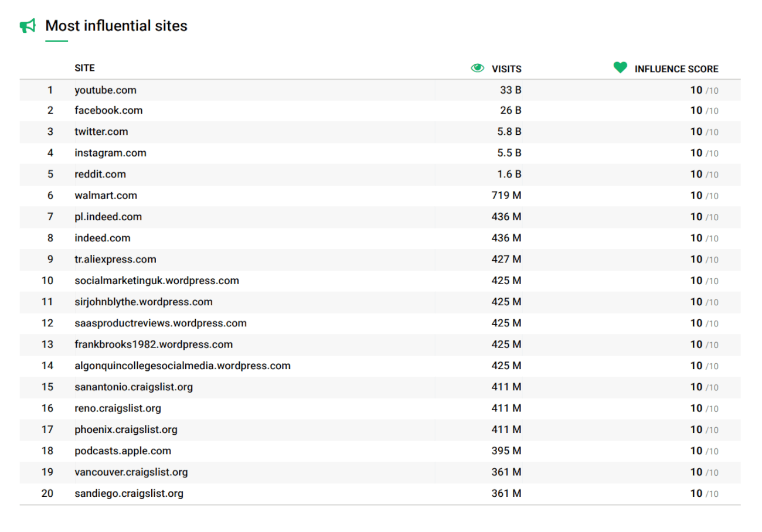Screen dimensions: 762x532
Task: Open the youtube.com site link
Action: click(x=106, y=90)
